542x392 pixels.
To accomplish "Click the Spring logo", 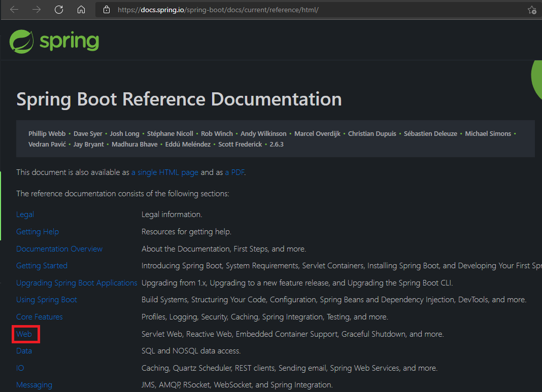I will (x=54, y=42).
